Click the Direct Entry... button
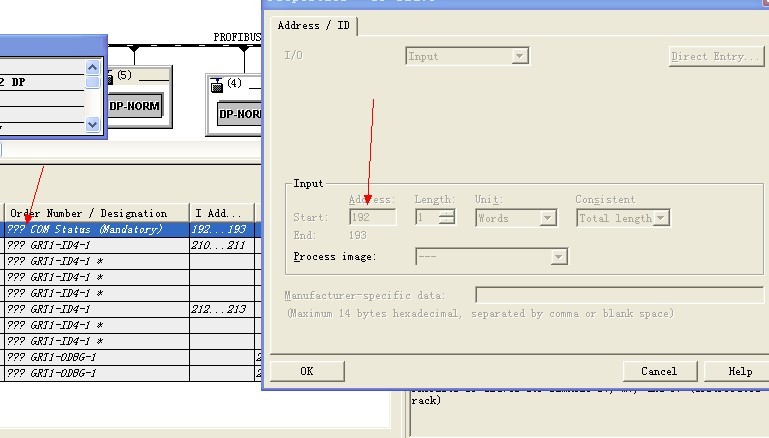Screen dimensions: 769x438 715,56
